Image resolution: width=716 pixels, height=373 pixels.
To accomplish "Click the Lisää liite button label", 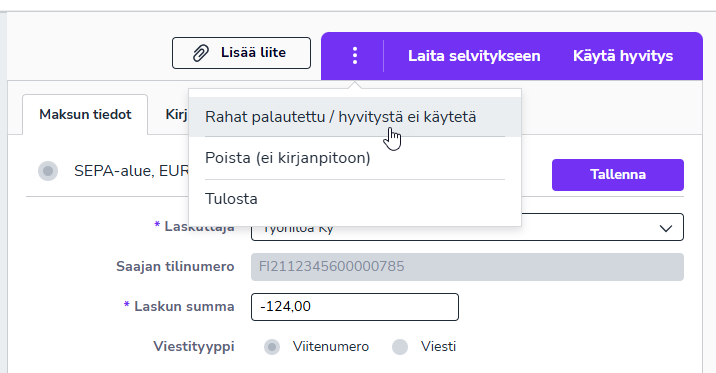I will pos(253,53).
